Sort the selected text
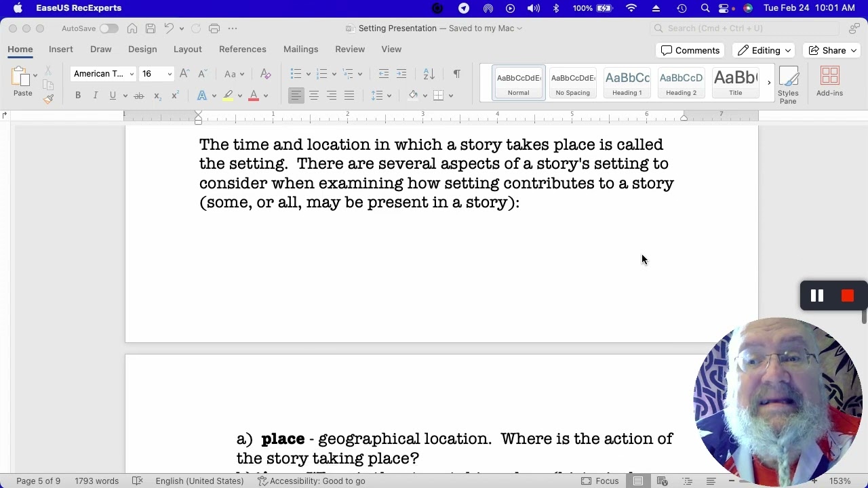The image size is (868, 488). [429, 74]
